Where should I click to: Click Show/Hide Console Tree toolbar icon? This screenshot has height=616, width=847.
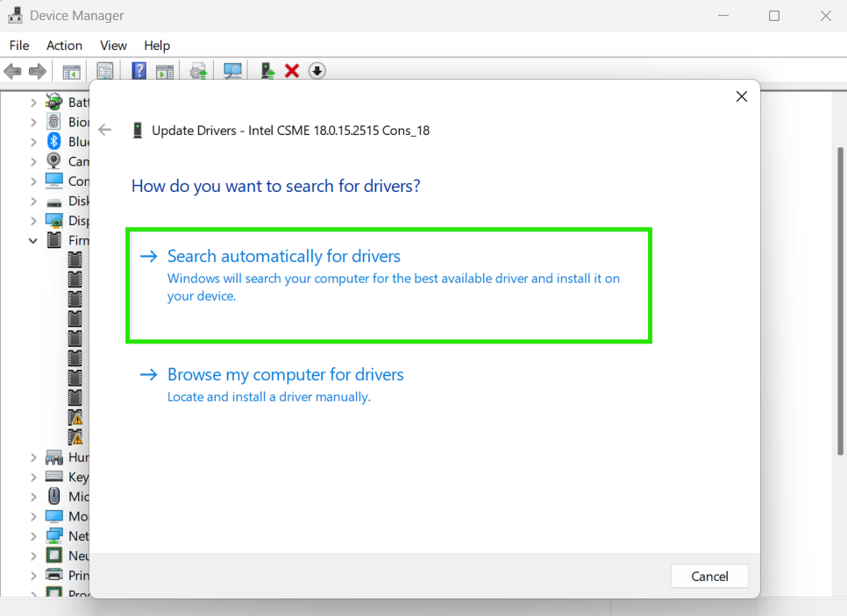[x=71, y=71]
